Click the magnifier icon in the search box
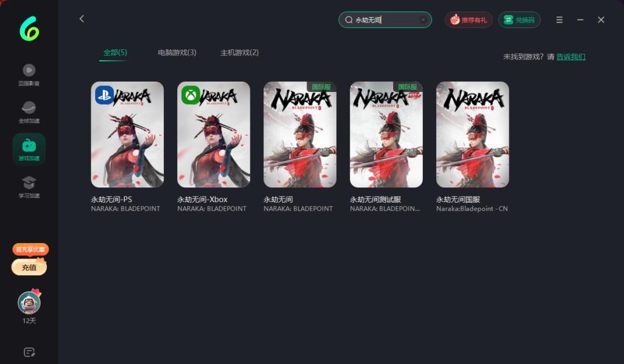Screen dimensions: 624x364 [x=349, y=20]
